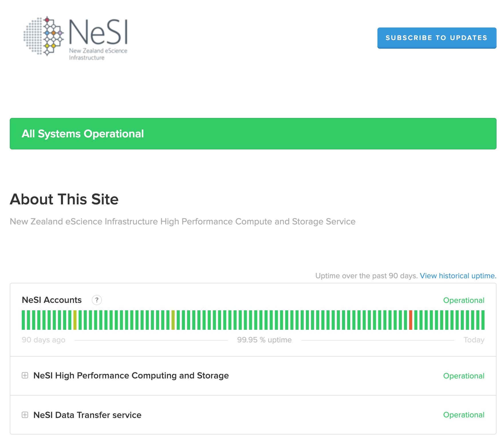Open the NeSI Accounts help tooltip
The image size is (504, 442).
pos(97,300)
